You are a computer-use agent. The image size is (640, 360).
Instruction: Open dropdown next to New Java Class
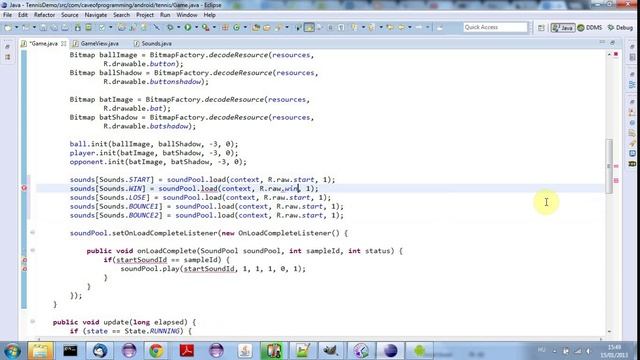245,27
